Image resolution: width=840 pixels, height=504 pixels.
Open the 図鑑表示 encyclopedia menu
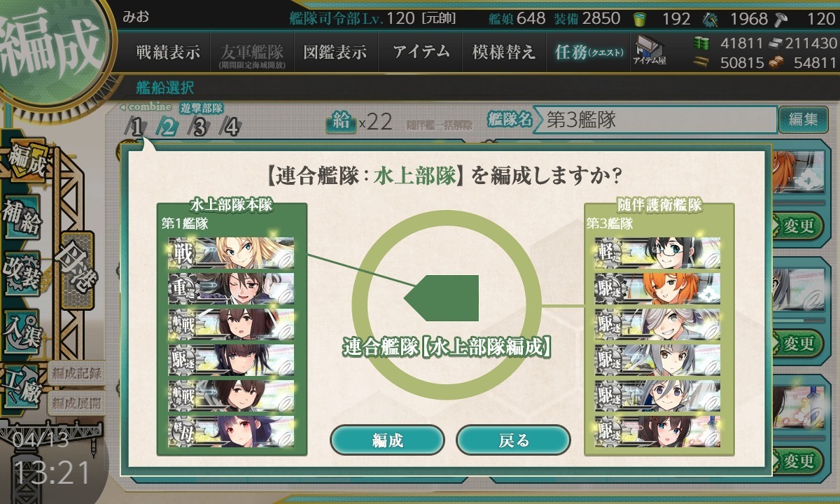point(335,52)
